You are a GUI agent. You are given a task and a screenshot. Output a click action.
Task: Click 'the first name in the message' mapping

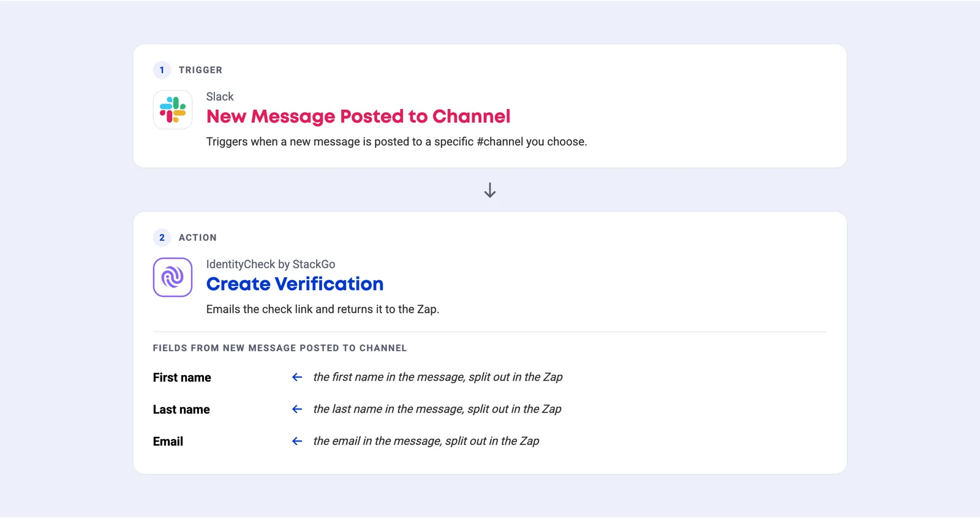[438, 378]
